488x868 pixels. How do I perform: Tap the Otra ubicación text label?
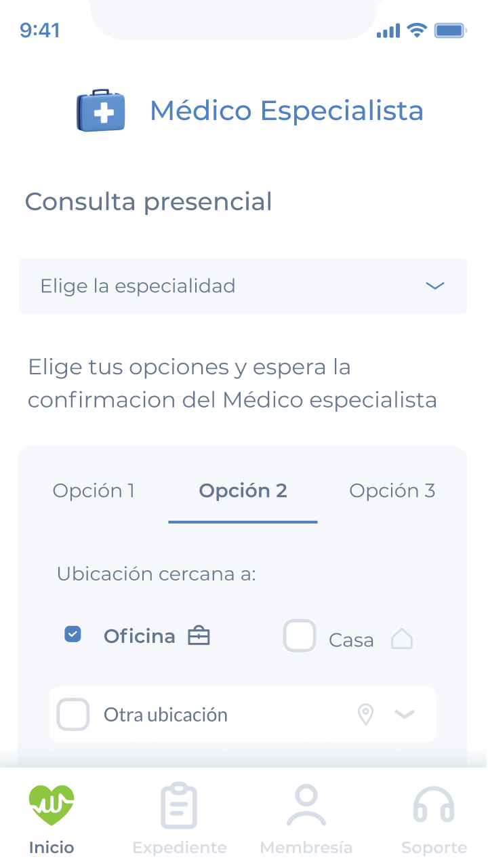click(x=165, y=715)
